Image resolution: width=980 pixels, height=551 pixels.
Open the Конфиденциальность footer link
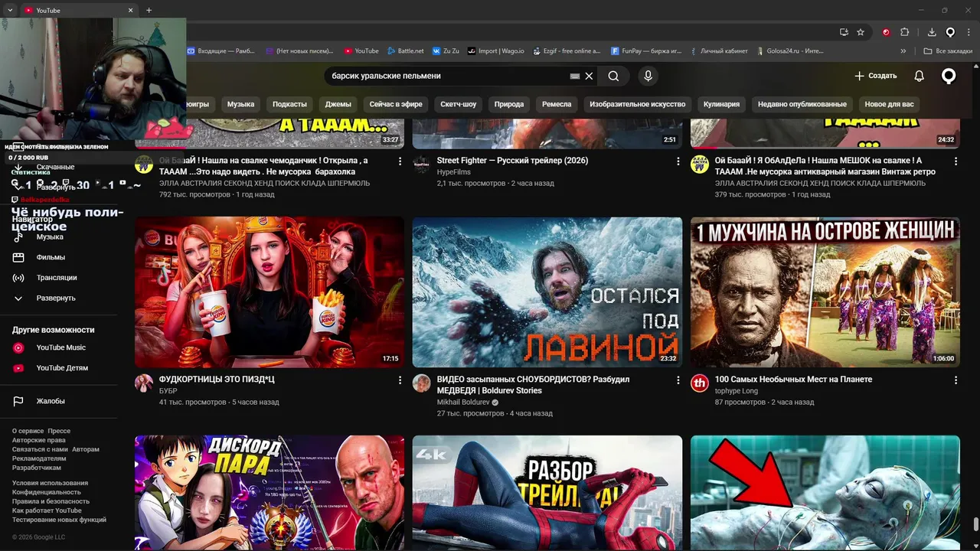pyautogui.click(x=46, y=492)
